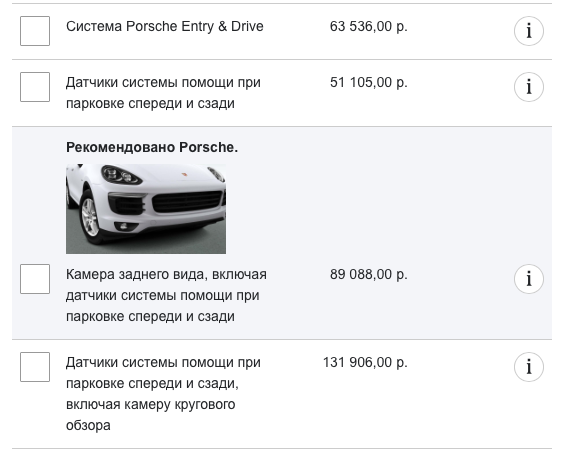Tick the 51 105,00 р. parking sensors checkbox
Viewport: 562px width, 450px height.
click(x=35, y=87)
